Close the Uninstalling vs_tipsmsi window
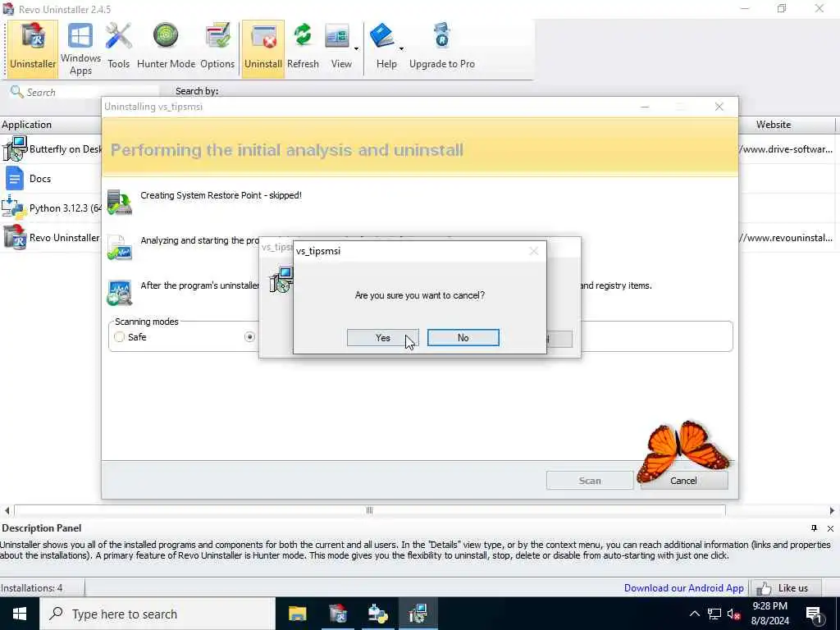This screenshot has height=630, width=840. click(719, 107)
